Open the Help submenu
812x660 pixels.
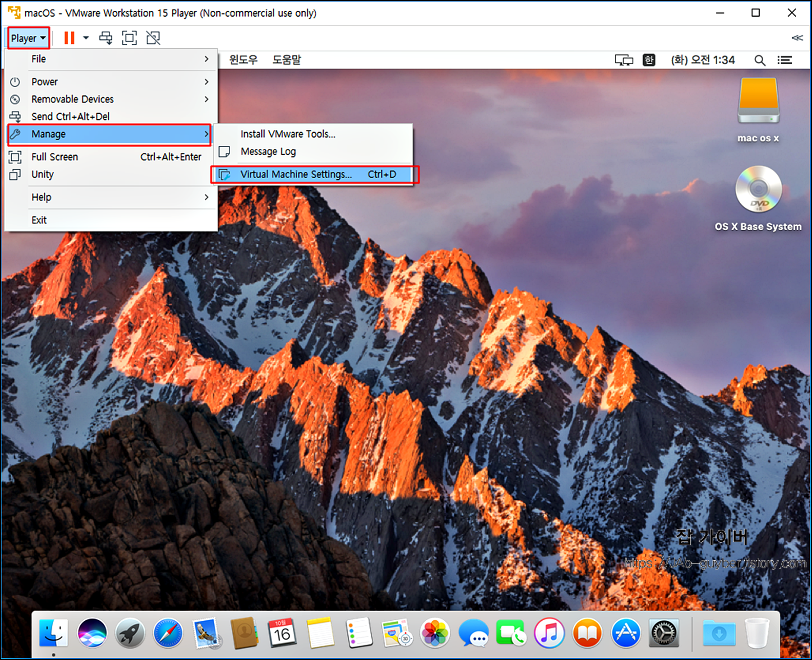111,197
